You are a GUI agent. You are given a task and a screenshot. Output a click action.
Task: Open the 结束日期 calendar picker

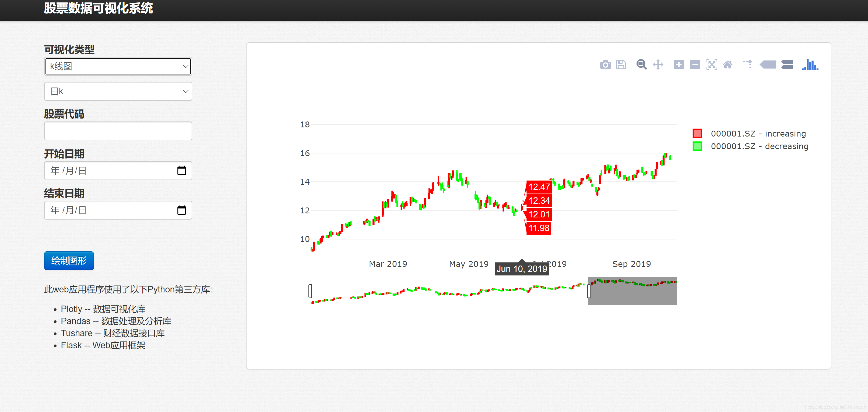coord(182,210)
